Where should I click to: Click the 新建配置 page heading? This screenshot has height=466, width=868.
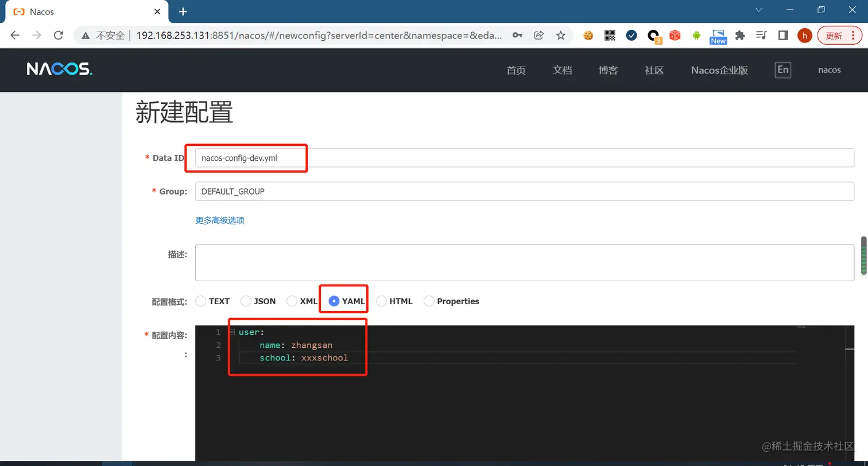pyautogui.click(x=184, y=112)
